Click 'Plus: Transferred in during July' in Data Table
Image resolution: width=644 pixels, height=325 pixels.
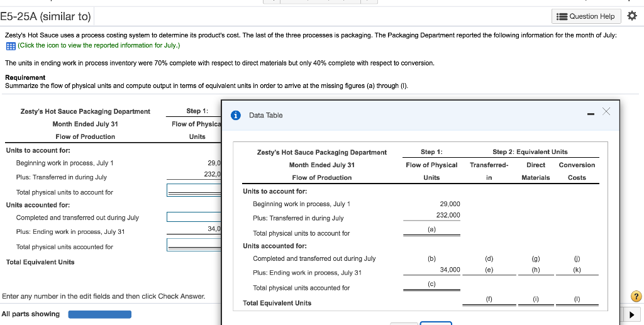(298, 218)
